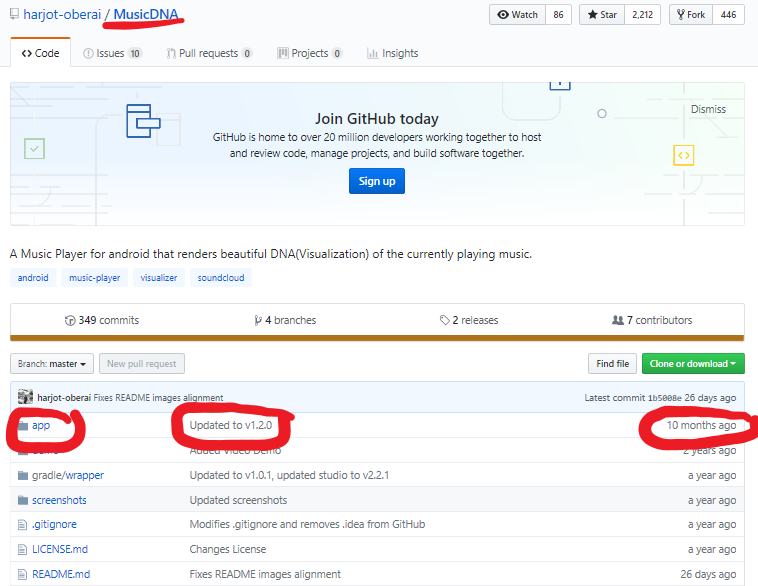Screen dimensions: 758x586
Task: View the 446 forks count
Action: [x=729, y=15]
